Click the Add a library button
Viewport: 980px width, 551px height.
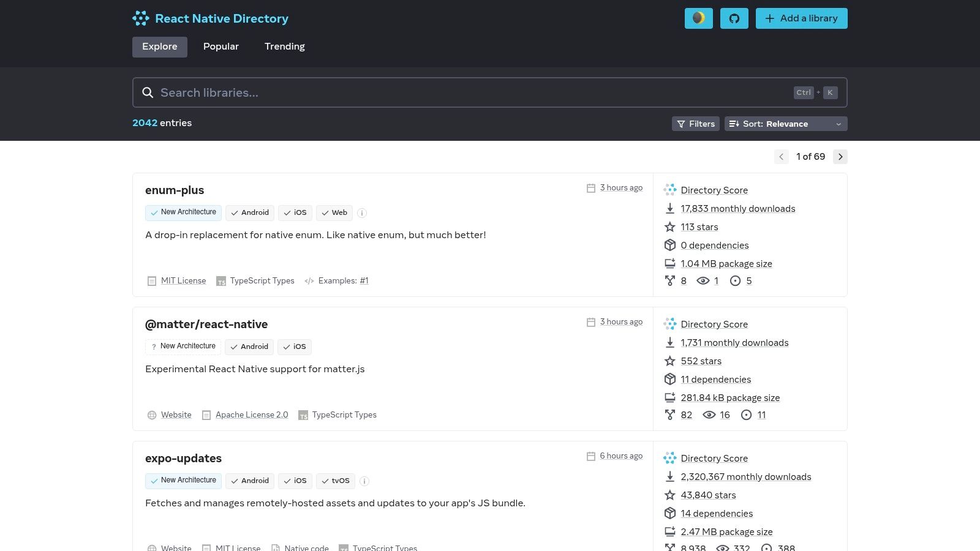click(801, 18)
